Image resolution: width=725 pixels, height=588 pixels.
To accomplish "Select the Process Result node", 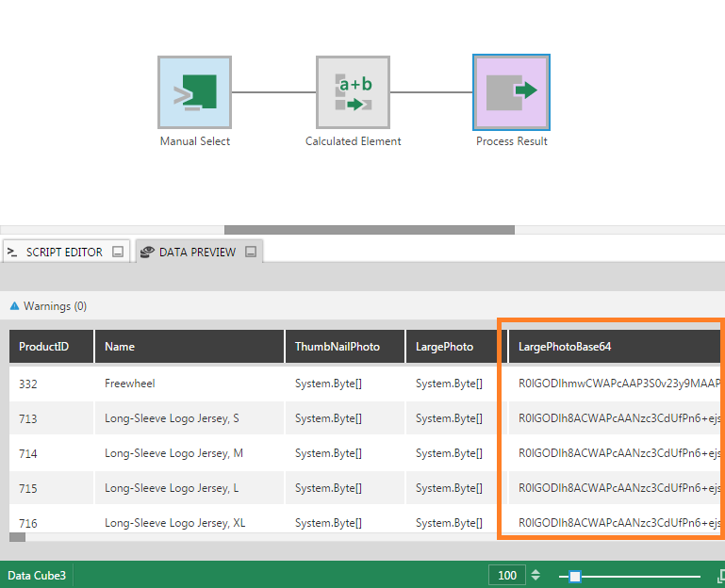I will 511,92.
